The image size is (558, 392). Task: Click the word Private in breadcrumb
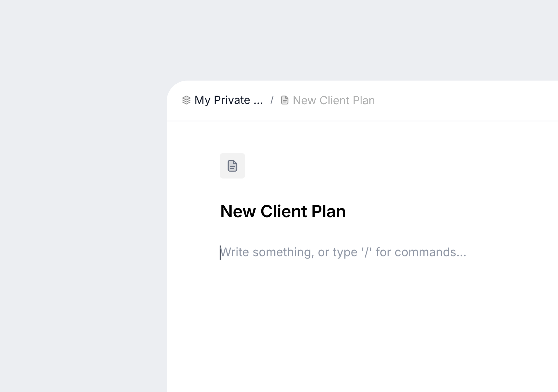coord(232,100)
